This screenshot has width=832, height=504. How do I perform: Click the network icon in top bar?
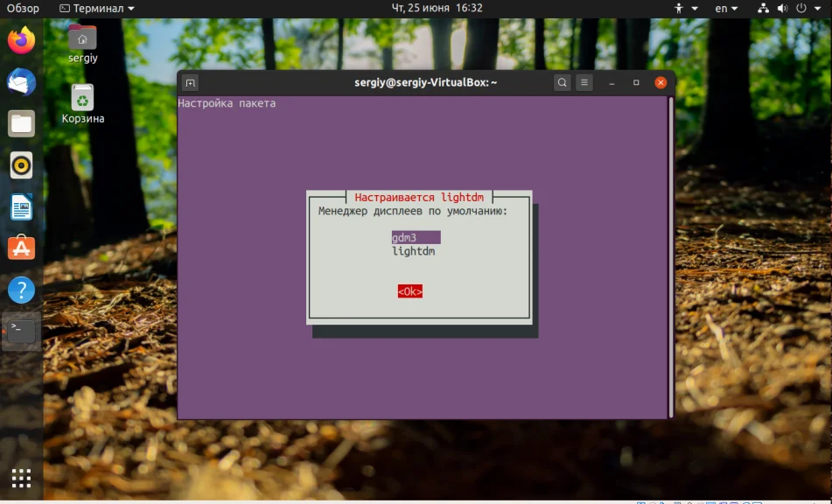[763, 9]
